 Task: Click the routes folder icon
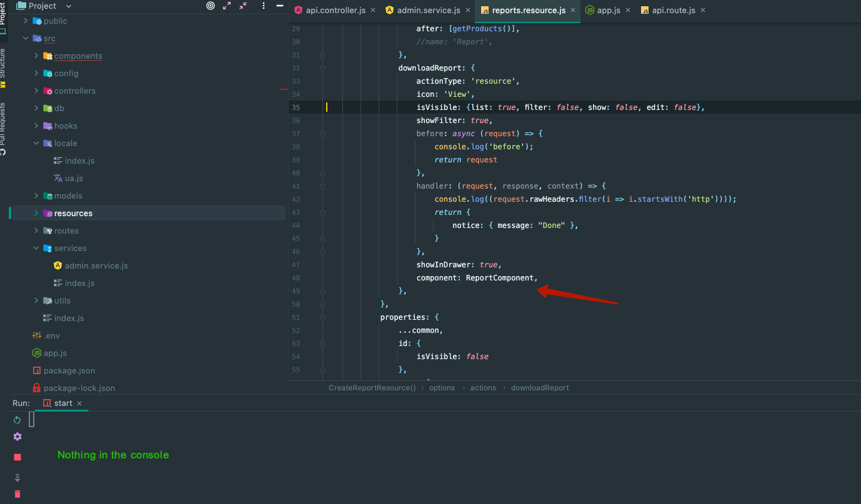tap(47, 230)
